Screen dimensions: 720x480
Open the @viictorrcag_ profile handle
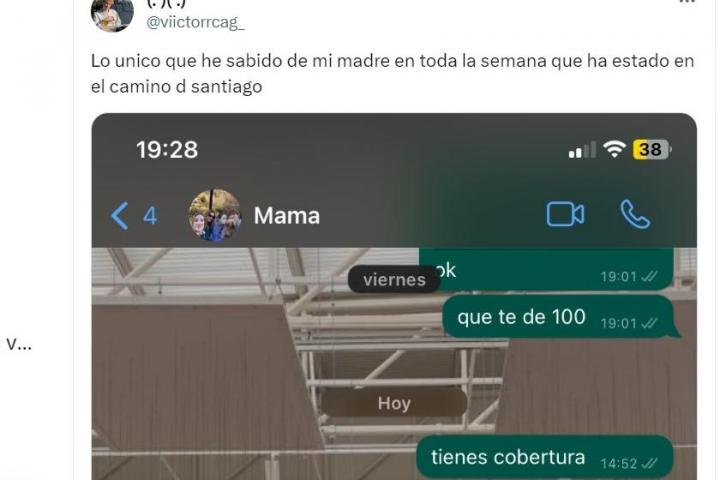(x=195, y=22)
